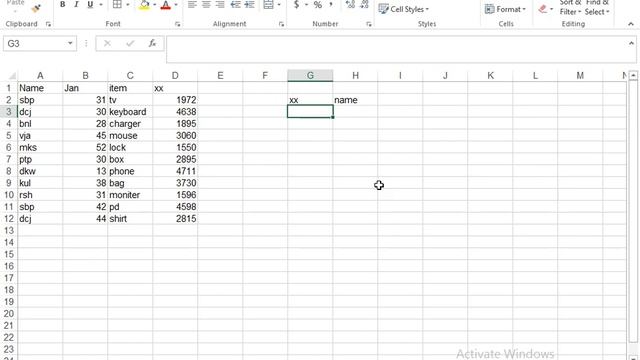
Task: Click inside the formula bar input
Action: [x=396, y=49]
